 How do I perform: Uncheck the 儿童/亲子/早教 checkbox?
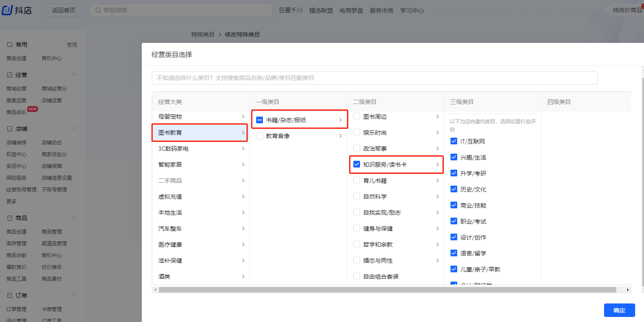tap(454, 269)
